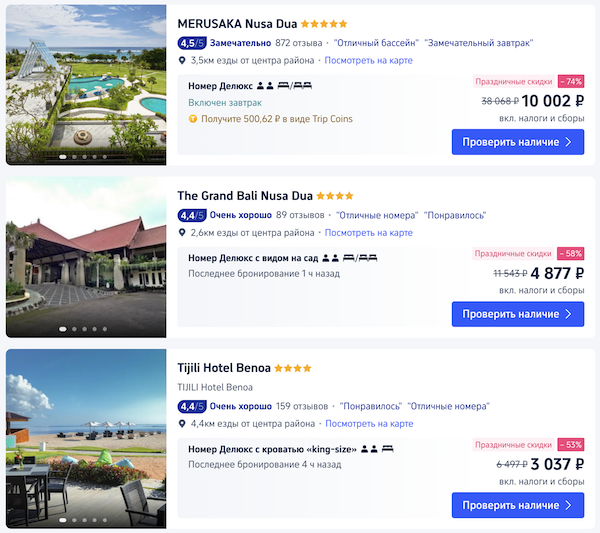The image size is (600, 533).
Task: Click the −74% holiday discount badge
Action: 571,81
